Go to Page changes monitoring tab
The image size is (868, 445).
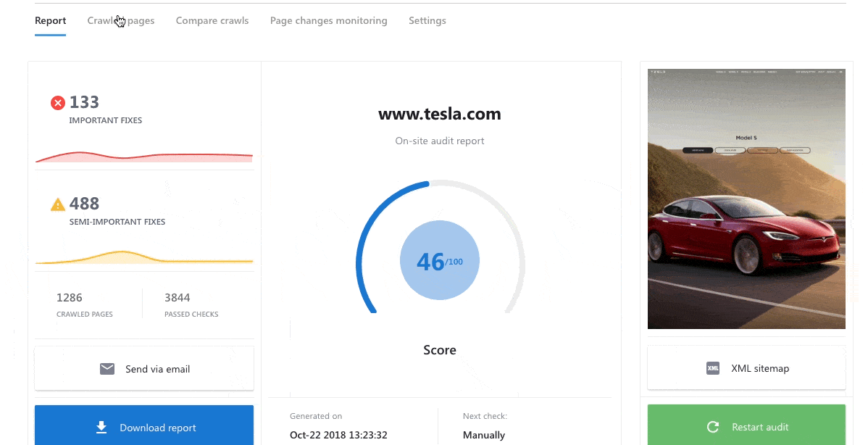pyautogui.click(x=329, y=20)
